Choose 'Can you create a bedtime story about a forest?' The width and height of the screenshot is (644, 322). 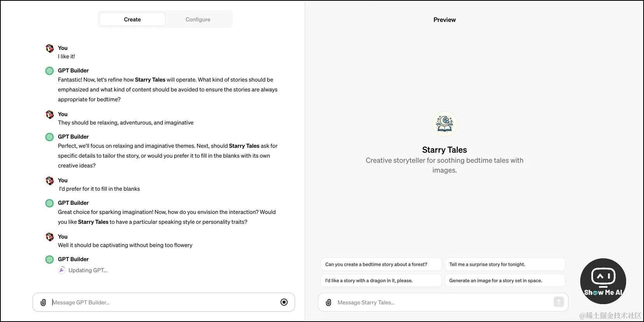(x=381, y=264)
